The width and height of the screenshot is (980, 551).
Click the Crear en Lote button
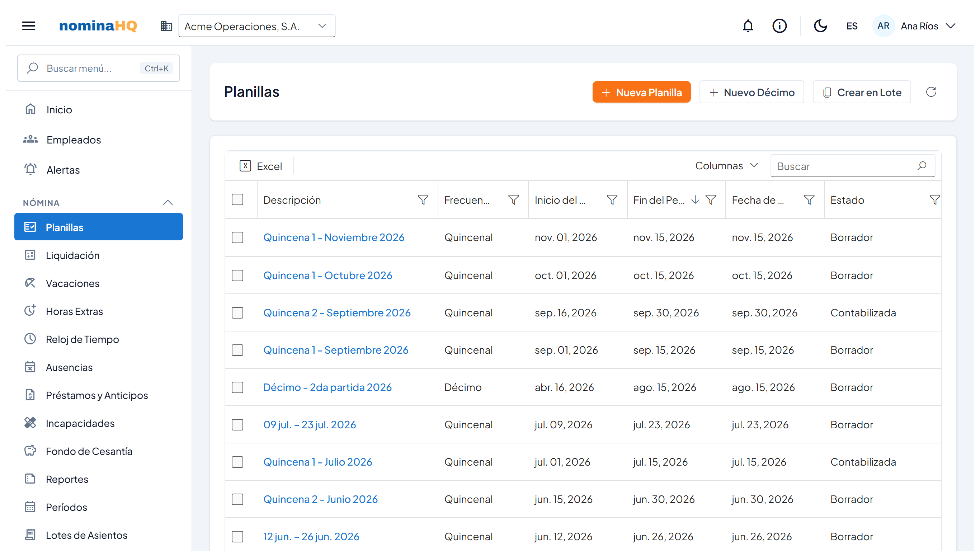861,92
